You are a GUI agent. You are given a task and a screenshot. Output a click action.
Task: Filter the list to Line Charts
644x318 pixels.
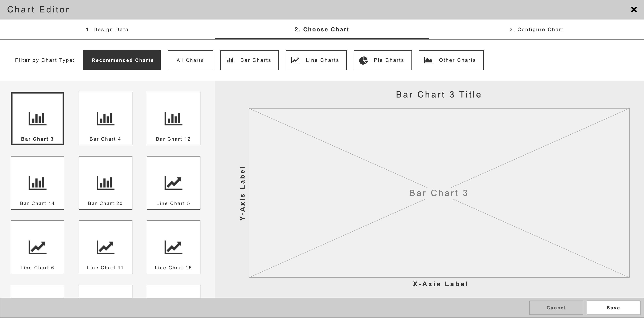coord(316,60)
